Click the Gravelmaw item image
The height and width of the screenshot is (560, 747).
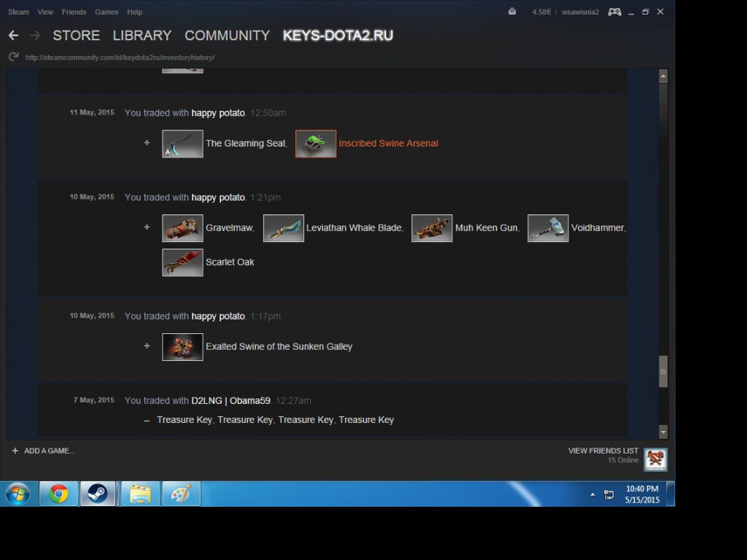[182, 228]
